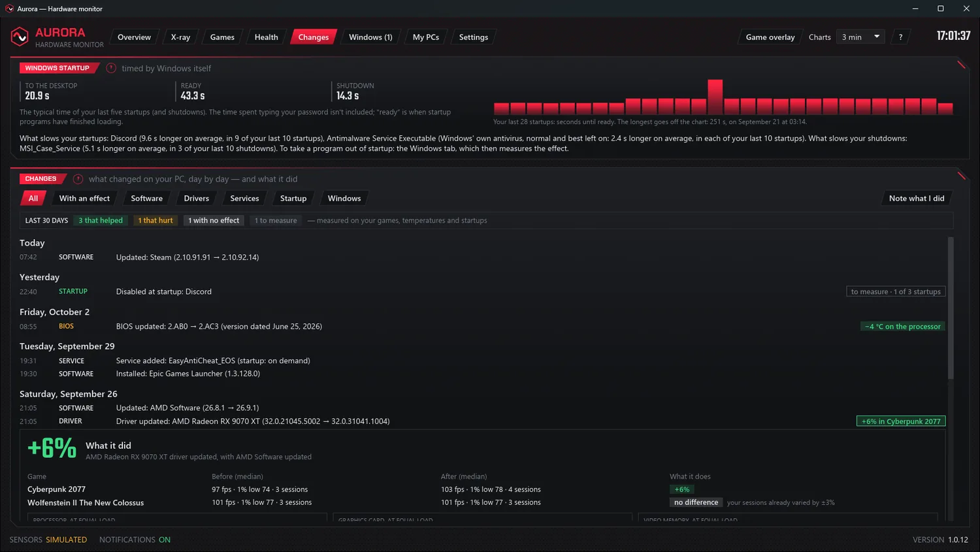Click the To the desktop 20.9 s value
Viewport: 980px width, 552px height.
click(x=37, y=96)
